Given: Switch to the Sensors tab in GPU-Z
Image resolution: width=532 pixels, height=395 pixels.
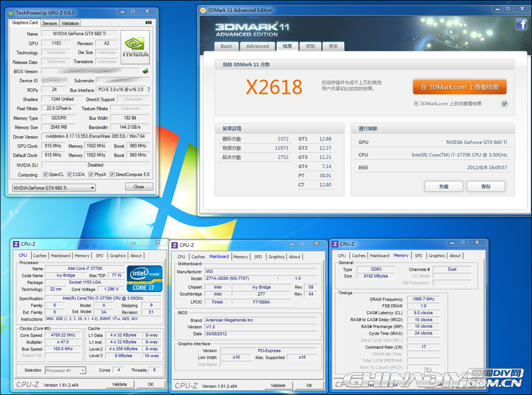Looking at the screenshot, I should 49,23.
